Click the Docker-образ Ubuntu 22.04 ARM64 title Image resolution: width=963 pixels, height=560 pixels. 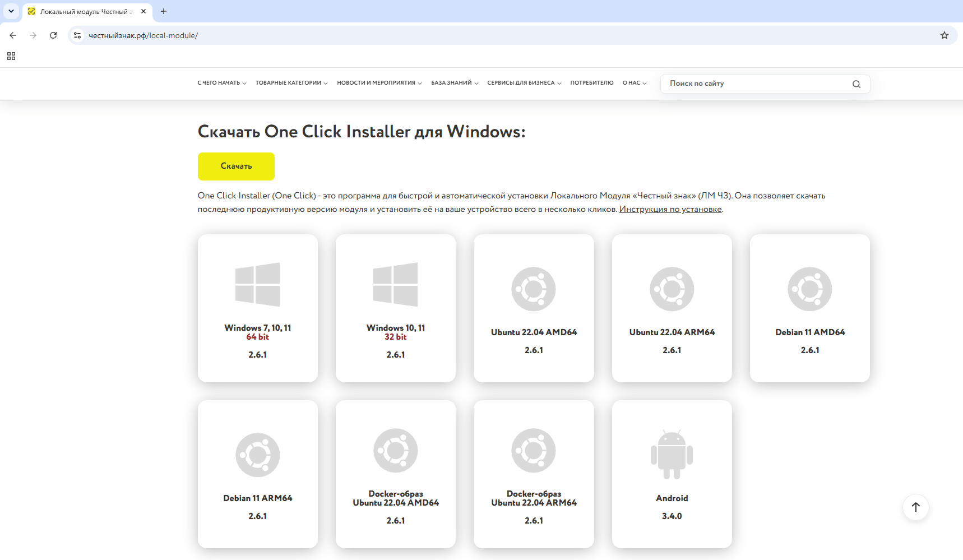tap(534, 498)
